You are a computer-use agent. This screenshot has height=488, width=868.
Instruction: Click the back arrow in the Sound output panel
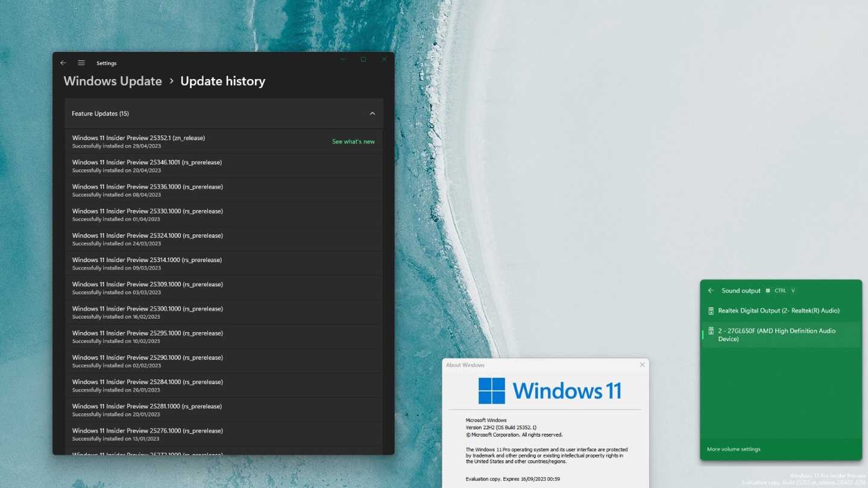(710, 290)
